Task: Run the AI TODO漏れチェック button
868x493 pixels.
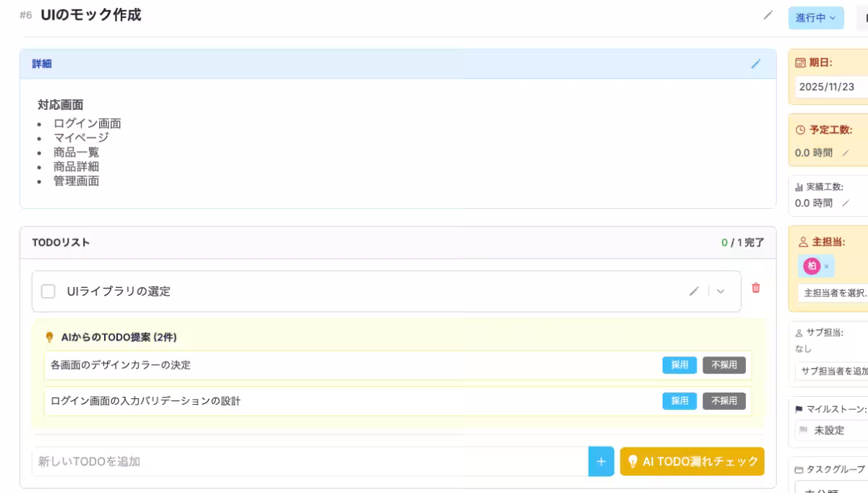Action: 692,461
